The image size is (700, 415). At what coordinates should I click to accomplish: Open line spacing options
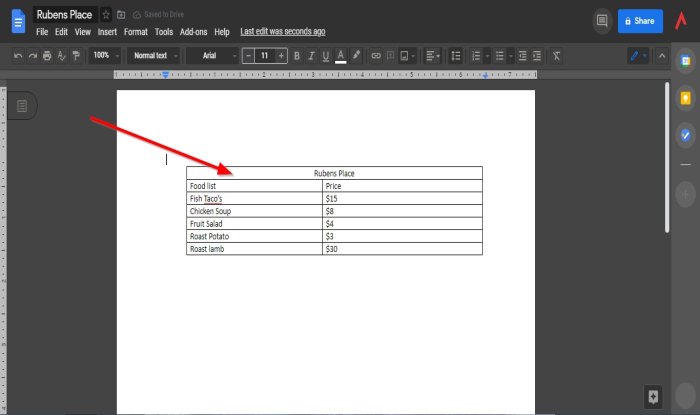coord(455,56)
